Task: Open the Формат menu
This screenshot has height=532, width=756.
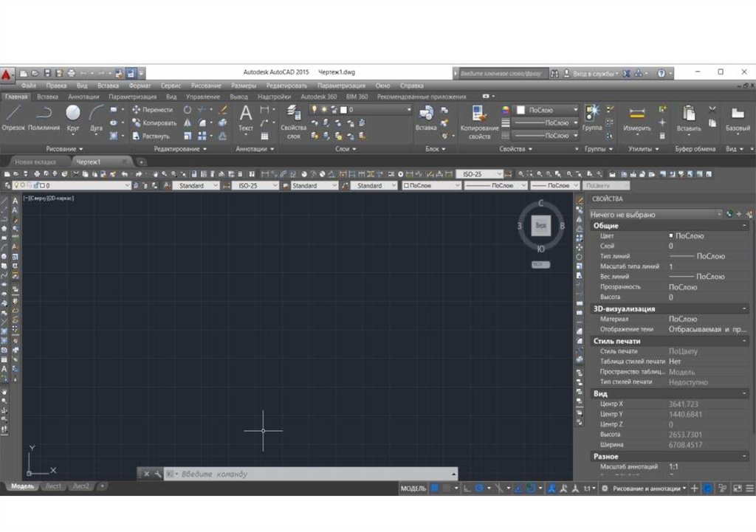Action: [x=140, y=86]
